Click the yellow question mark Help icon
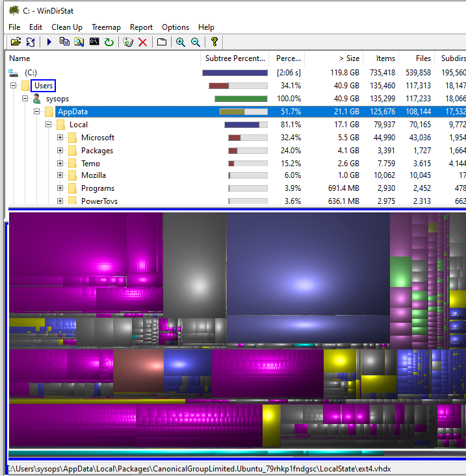Viewport: 466px width, 476px height. pos(214,42)
